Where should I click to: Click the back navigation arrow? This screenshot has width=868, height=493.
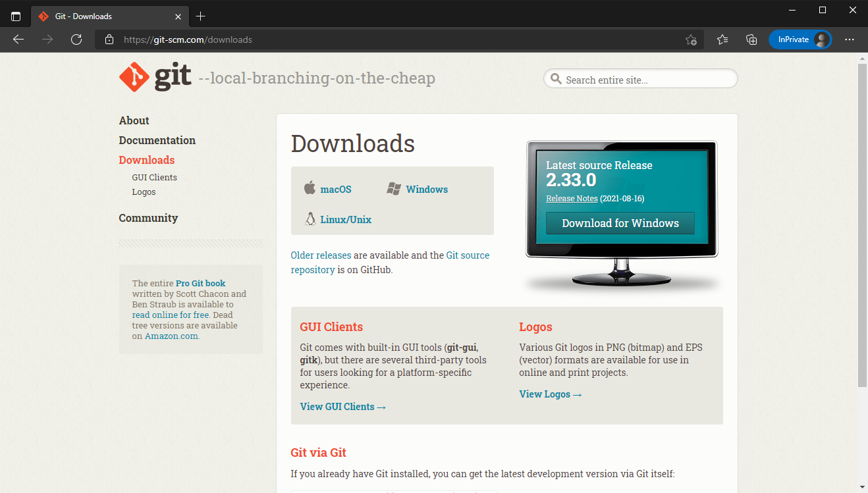coord(18,39)
